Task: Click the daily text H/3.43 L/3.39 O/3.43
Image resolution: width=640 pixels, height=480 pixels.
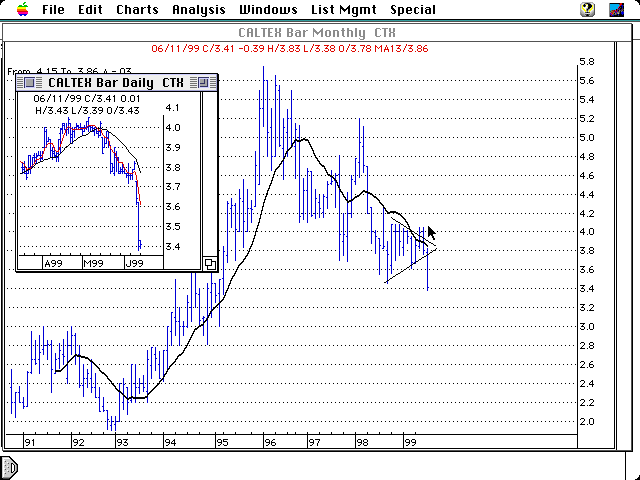Action: tap(87, 111)
